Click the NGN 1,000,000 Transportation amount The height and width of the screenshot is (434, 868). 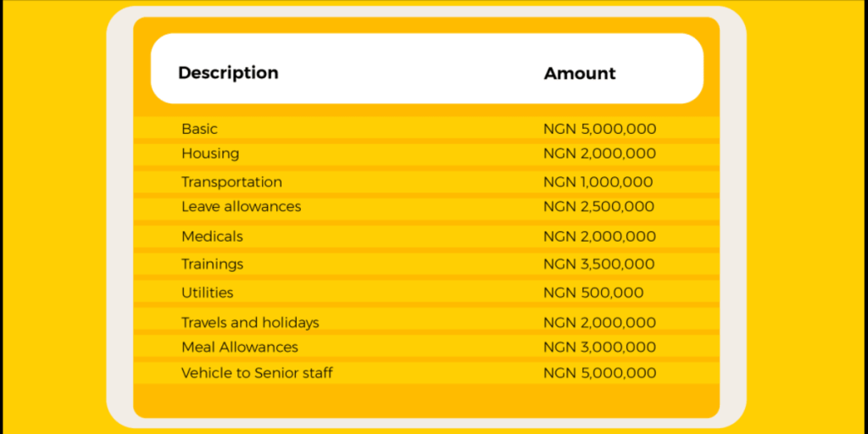point(598,182)
